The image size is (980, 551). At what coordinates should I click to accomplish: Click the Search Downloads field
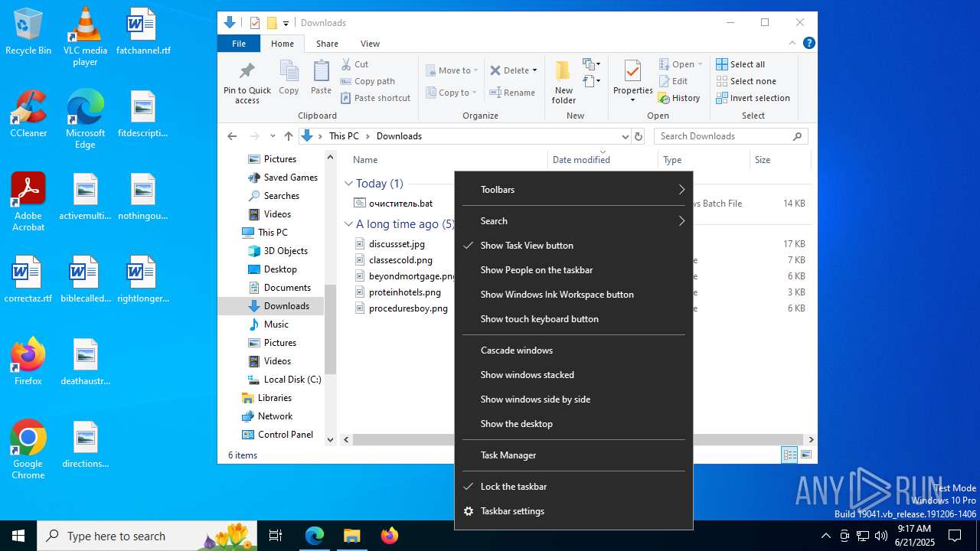[730, 136]
